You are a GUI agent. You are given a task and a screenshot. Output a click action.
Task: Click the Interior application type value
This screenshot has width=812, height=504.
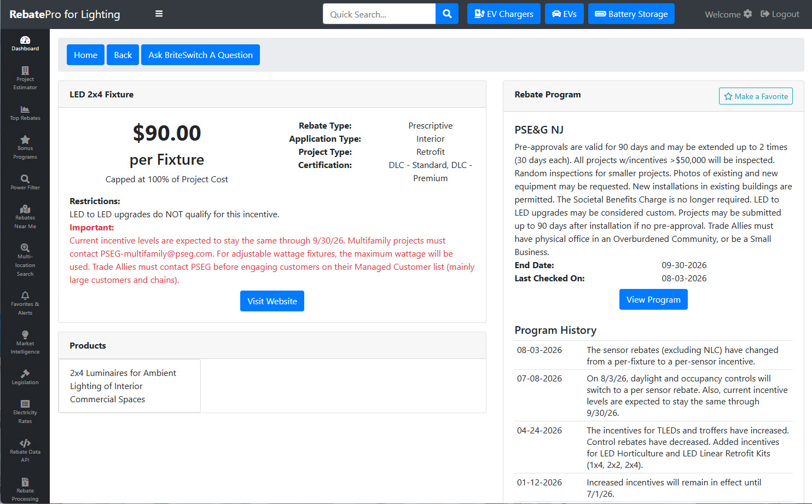431,139
